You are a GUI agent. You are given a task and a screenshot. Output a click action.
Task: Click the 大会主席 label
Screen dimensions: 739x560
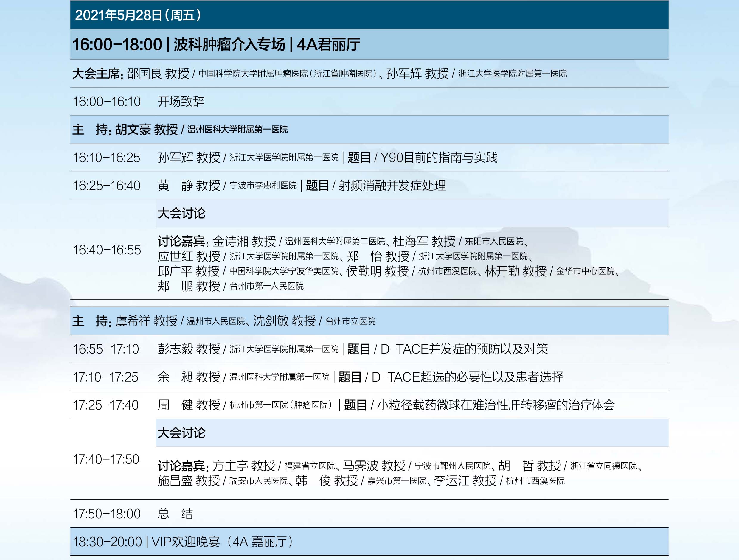[98, 74]
